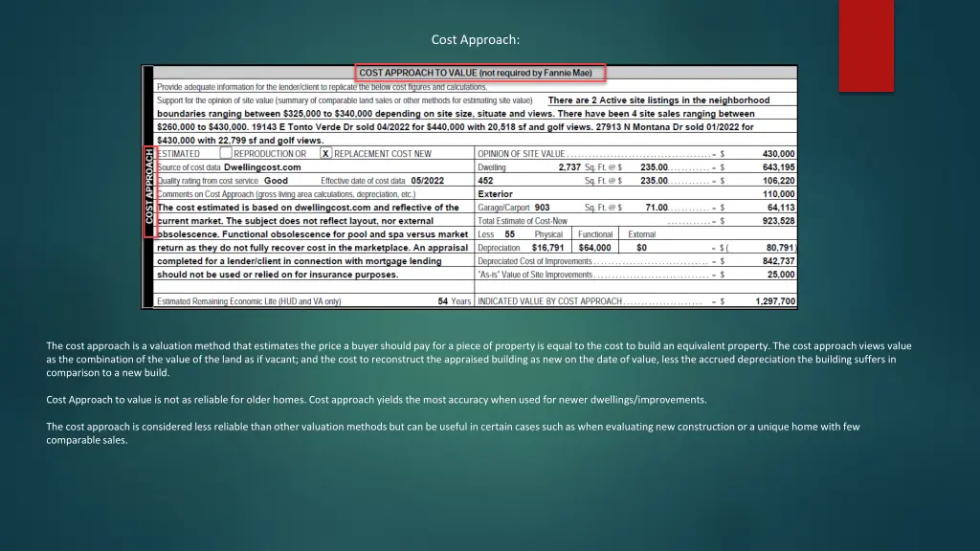This screenshot has width=980, height=551.
Task: Click 'Less 55' depreciation label
Action: click(497, 234)
